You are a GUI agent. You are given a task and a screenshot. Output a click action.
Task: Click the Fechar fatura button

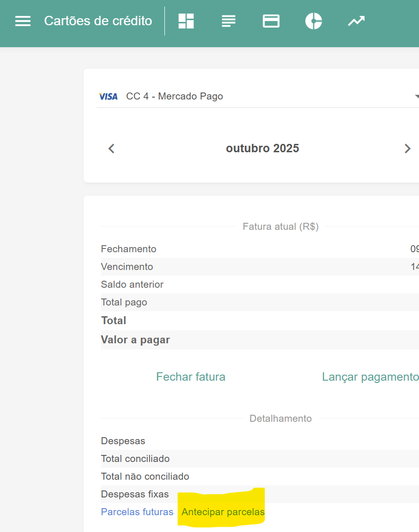[x=191, y=376]
